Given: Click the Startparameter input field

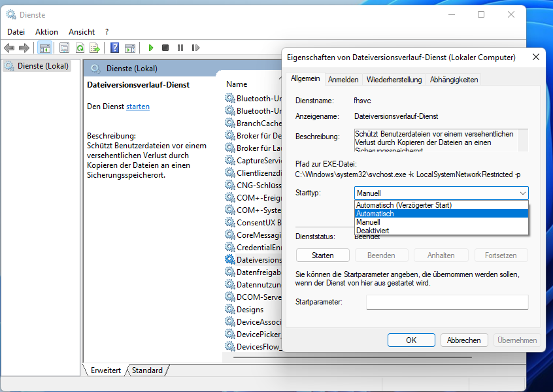Looking at the screenshot, I should pos(447,302).
